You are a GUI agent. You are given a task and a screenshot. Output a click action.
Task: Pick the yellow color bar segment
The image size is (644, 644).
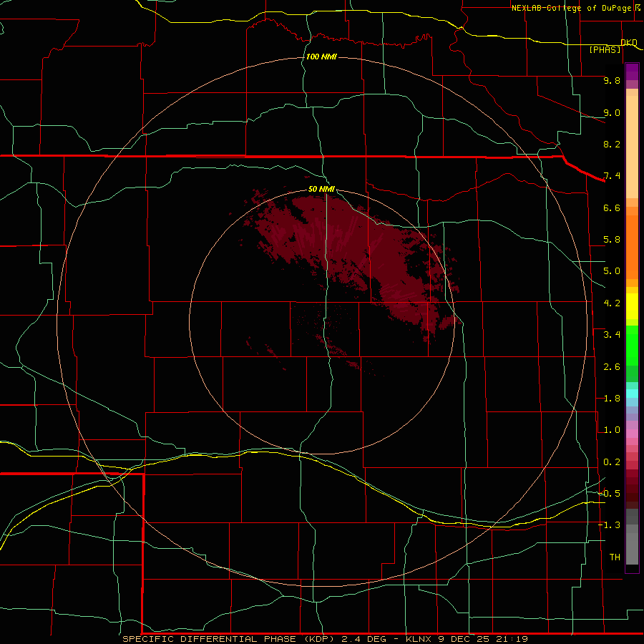click(x=632, y=306)
